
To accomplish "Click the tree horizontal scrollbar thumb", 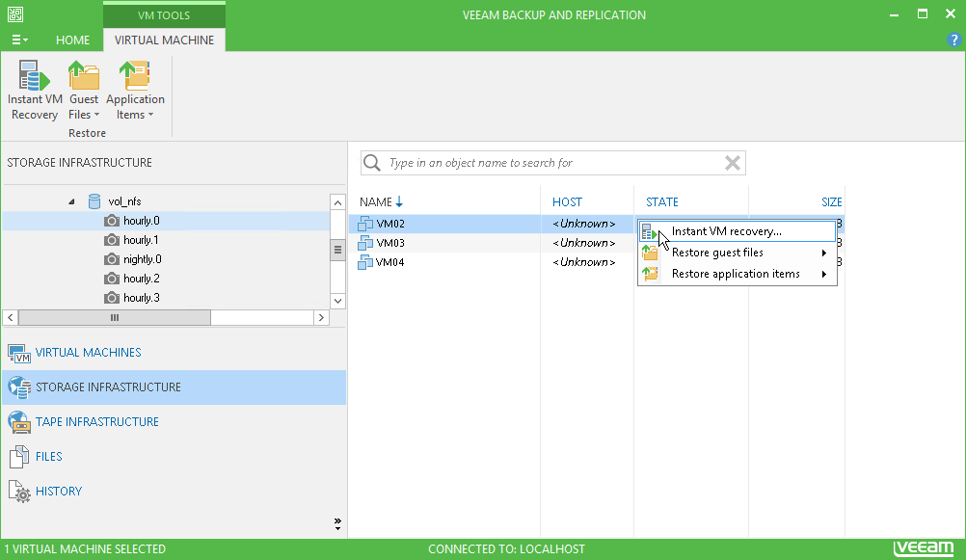I will pos(115,317).
